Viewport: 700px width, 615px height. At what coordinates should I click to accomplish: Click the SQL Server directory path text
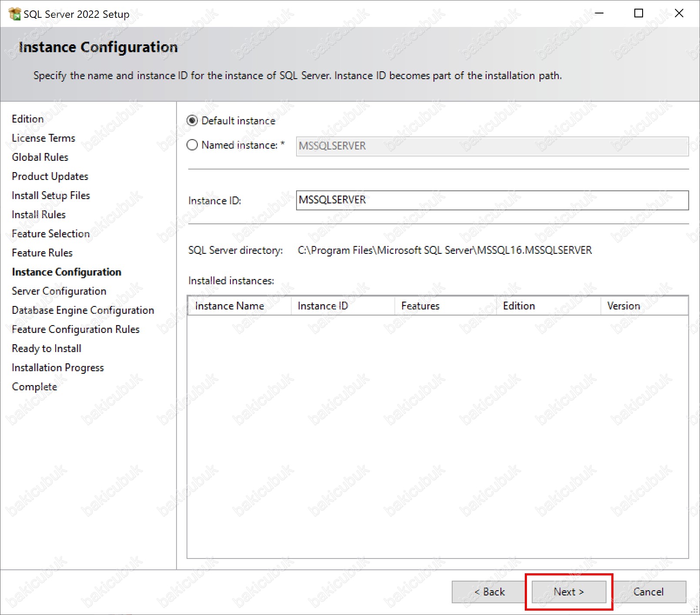point(445,250)
